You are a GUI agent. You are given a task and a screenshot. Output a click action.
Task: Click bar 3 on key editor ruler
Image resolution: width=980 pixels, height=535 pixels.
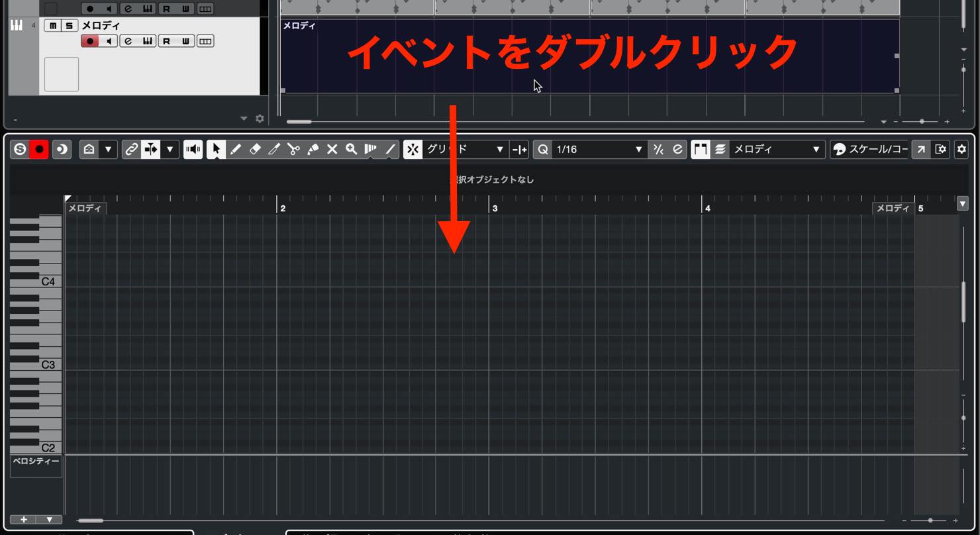(x=495, y=208)
